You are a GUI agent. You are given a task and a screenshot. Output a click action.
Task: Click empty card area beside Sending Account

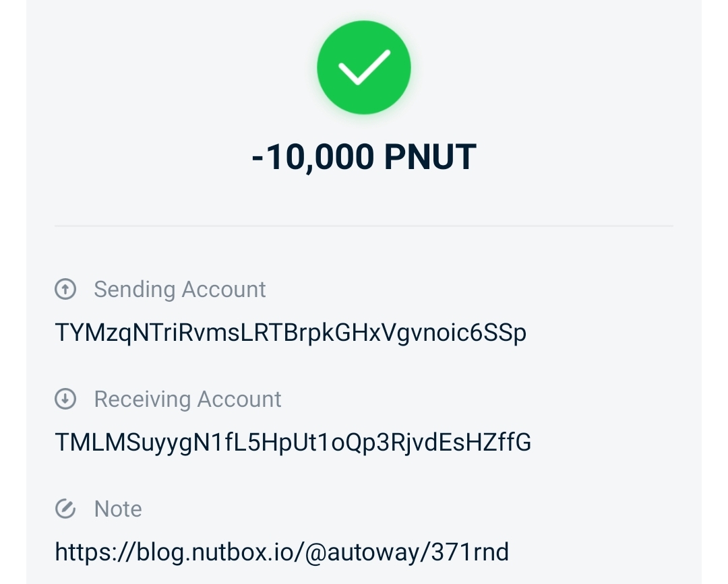point(472,290)
